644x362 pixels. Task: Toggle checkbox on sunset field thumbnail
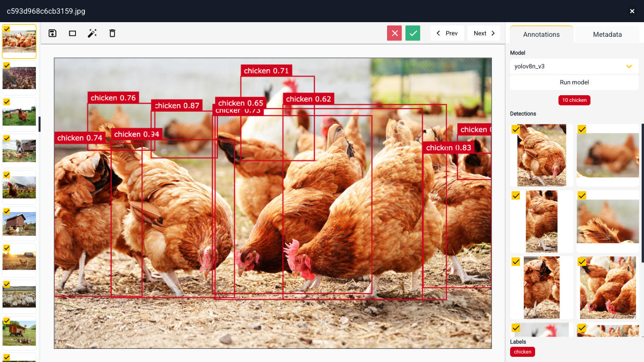click(x=7, y=248)
